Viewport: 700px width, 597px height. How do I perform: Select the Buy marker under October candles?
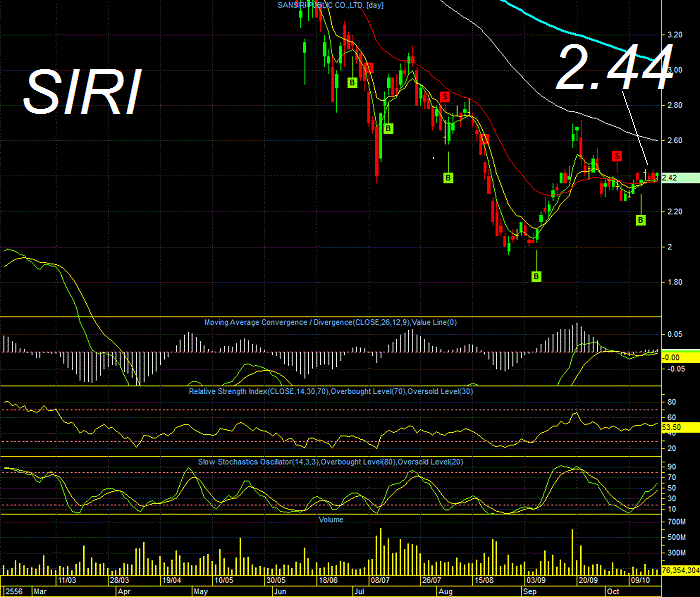point(641,220)
